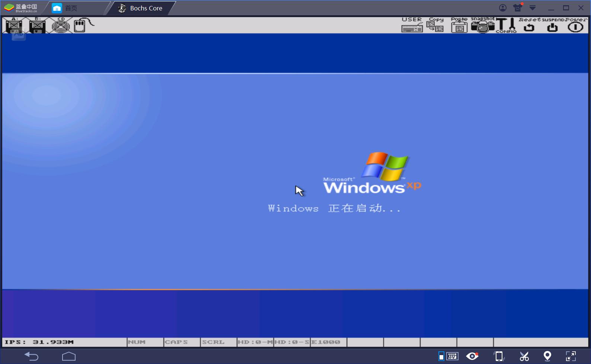591x364 pixels.
Task: Click the floppy drive A: icon
Action: [14, 26]
